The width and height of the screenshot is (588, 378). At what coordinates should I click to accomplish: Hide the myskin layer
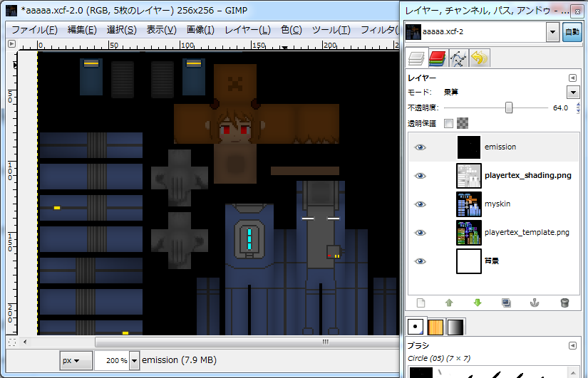click(x=420, y=204)
